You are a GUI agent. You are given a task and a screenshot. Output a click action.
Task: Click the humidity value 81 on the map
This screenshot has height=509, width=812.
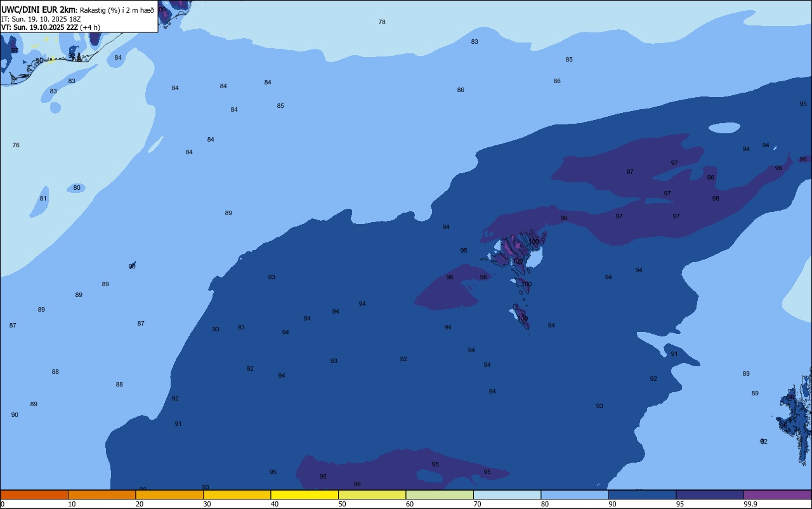pos(43,199)
